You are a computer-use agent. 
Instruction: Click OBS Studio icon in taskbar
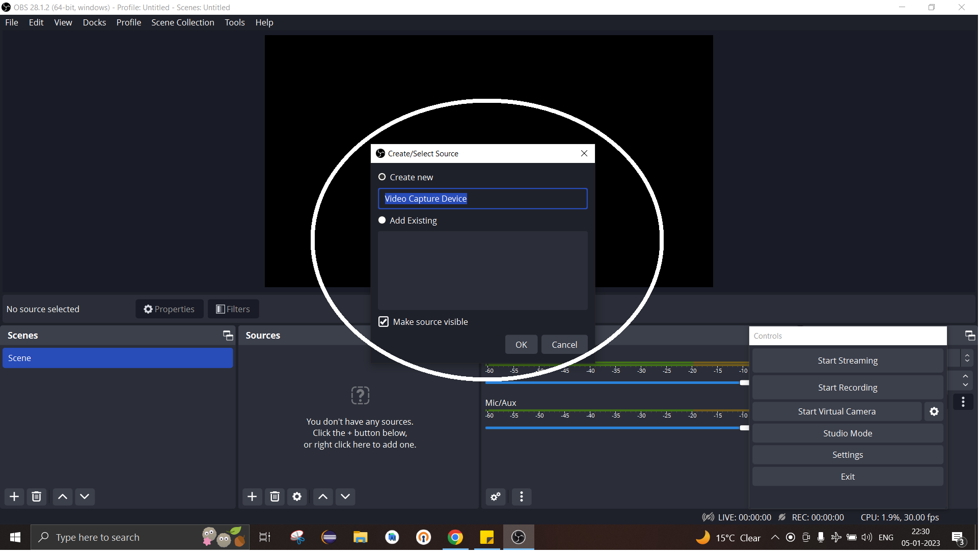tap(520, 538)
